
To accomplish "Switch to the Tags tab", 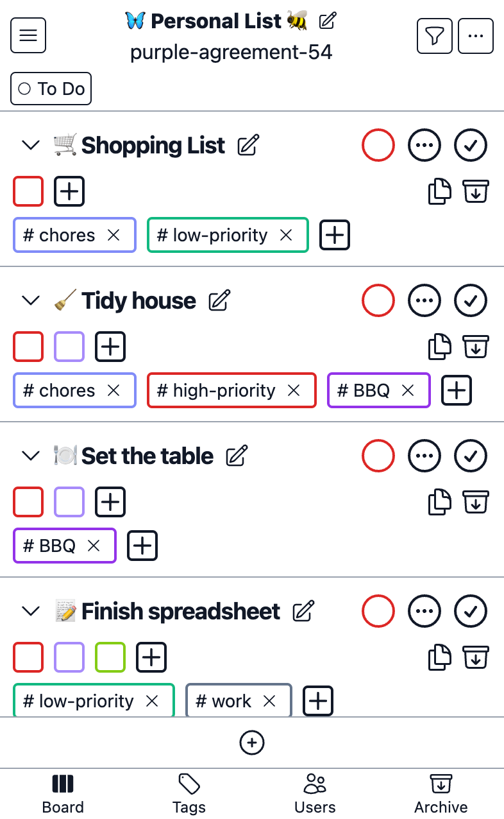I will [x=189, y=793].
